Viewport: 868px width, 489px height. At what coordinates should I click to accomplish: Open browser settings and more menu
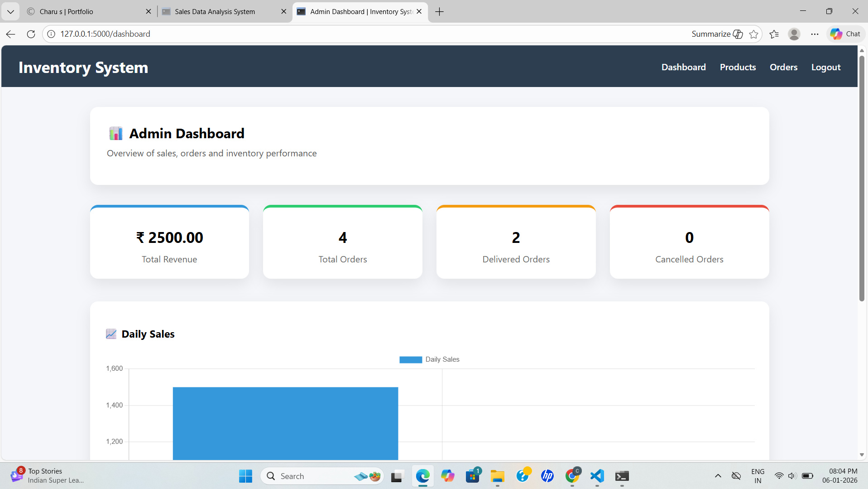point(815,34)
